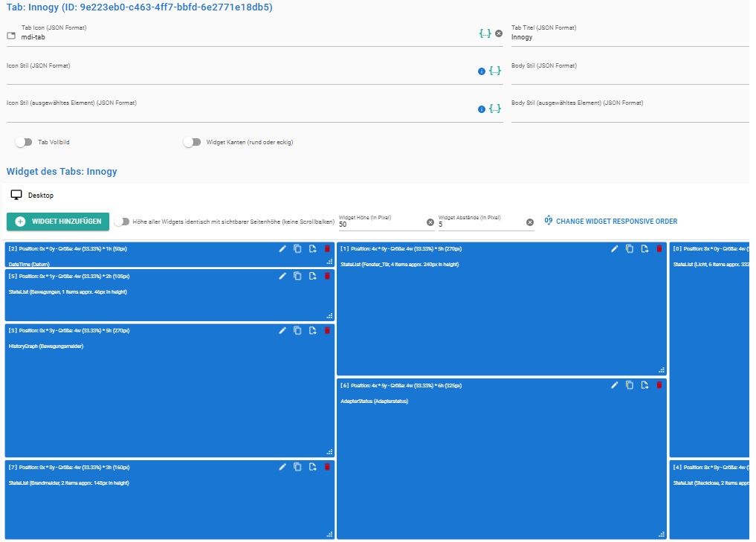The image size is (756, 542).
Task: Click the Tab Titel input field
Action: coord(628,37)
